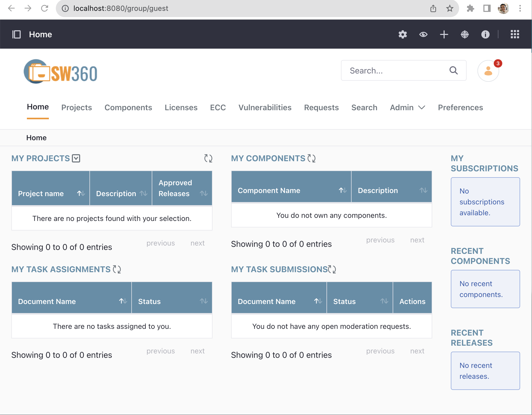Click the plus add-content icon
Viewport: 532px width, 415px height.
coord(444,34)
